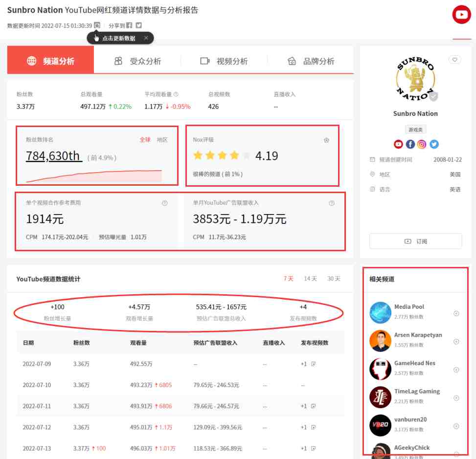476x459 pixels.
Task: Click the 3853元 - 1.19万元 revenue value
Action: [240, 219]
